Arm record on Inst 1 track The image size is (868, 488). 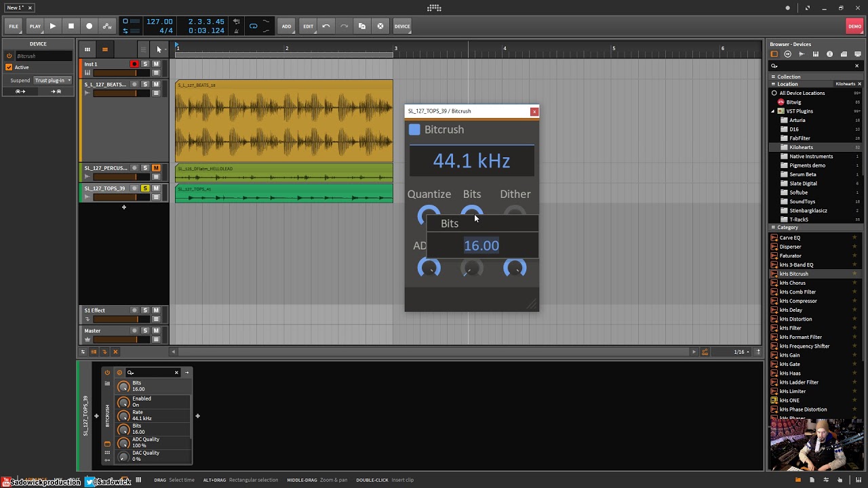(134, 64)
